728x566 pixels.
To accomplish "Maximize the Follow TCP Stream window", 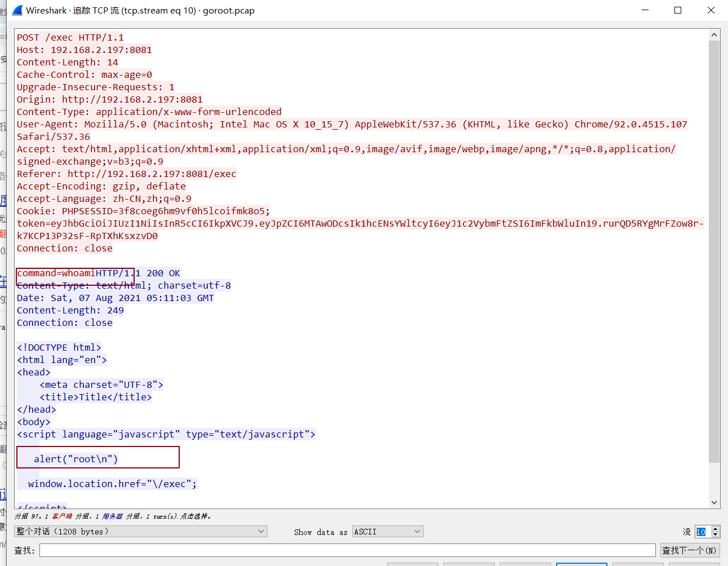I will (x=678, y=10).
